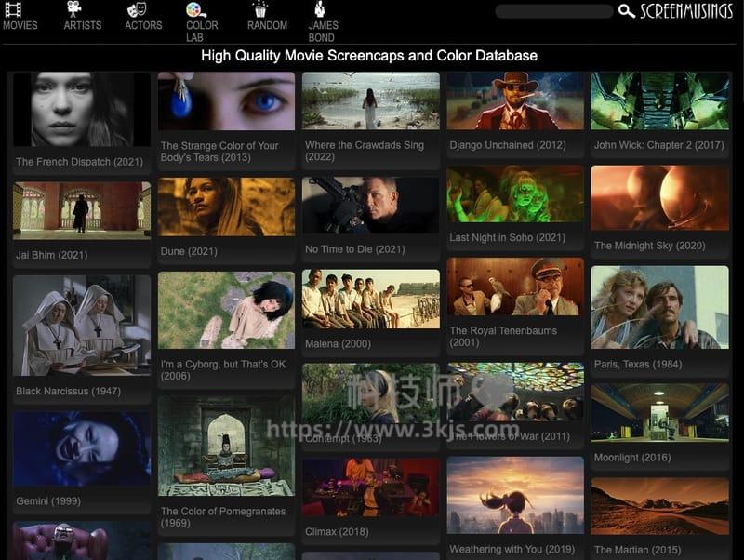Click 'The Royal Tenenbaums (2001)' title
The height and width of the screenshot is (560, 744).
pos(503,337)
